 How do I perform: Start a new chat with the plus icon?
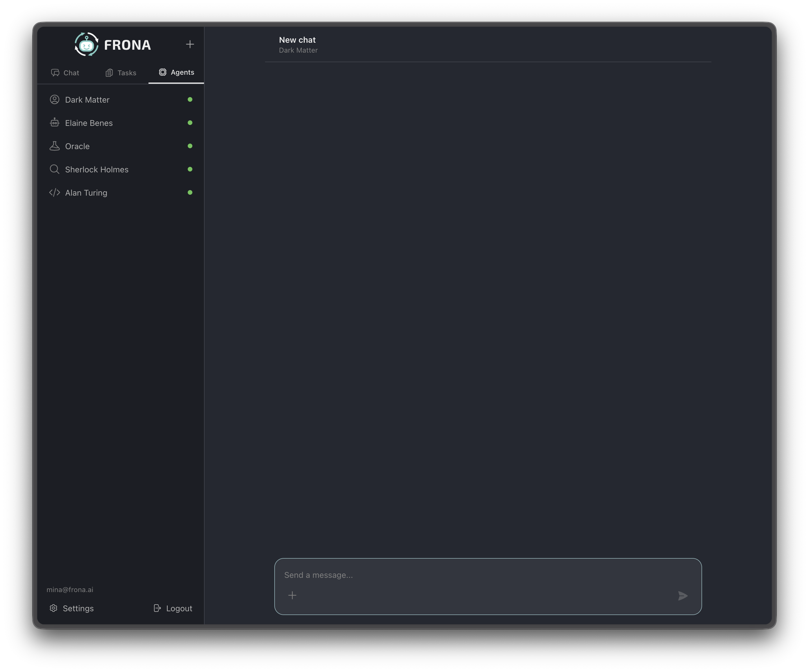pyautogui.click(x=190, y=44)
